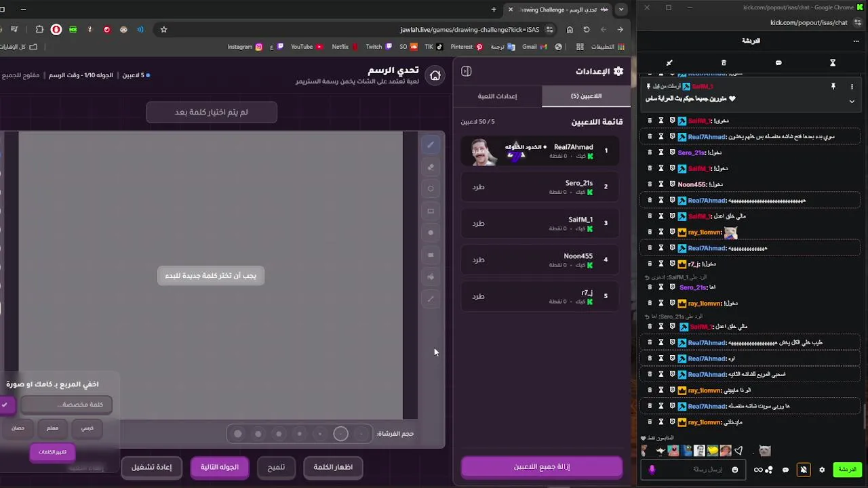This screenshot has width=868, height=488.
Task: Open Instagram bookmark in bookmarks bar
Action: (x=245, y=47)
